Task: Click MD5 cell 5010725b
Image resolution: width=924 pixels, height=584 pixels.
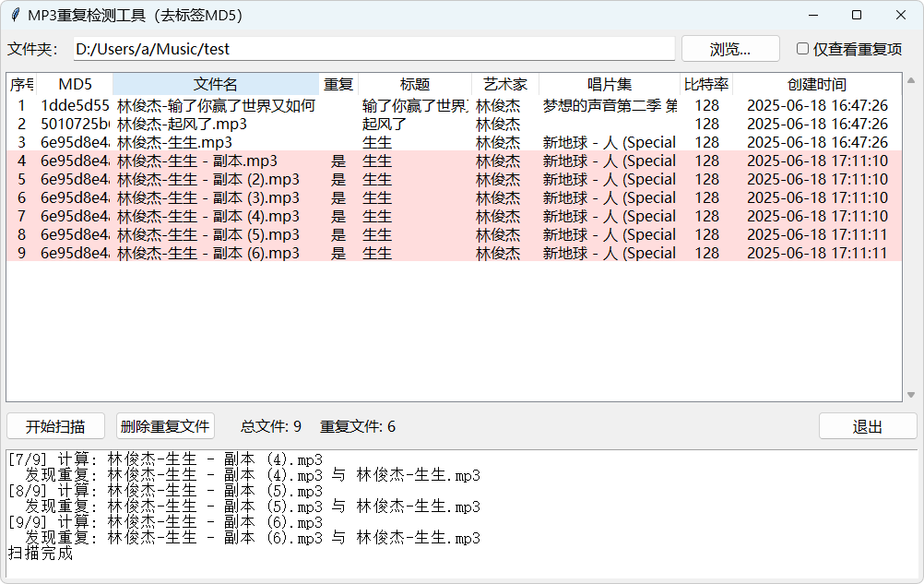Action: coord(75,124)
